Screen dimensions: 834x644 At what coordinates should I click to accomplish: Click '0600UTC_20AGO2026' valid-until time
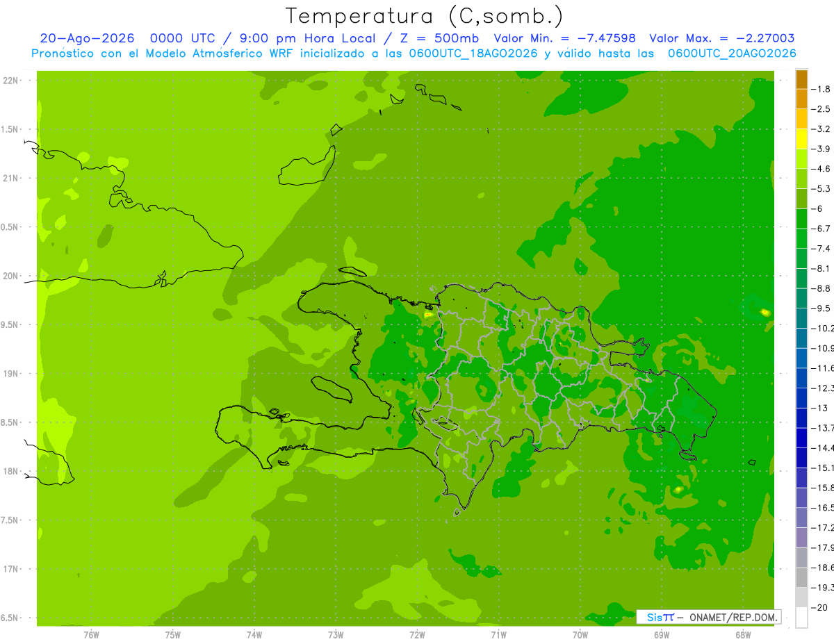732,53
